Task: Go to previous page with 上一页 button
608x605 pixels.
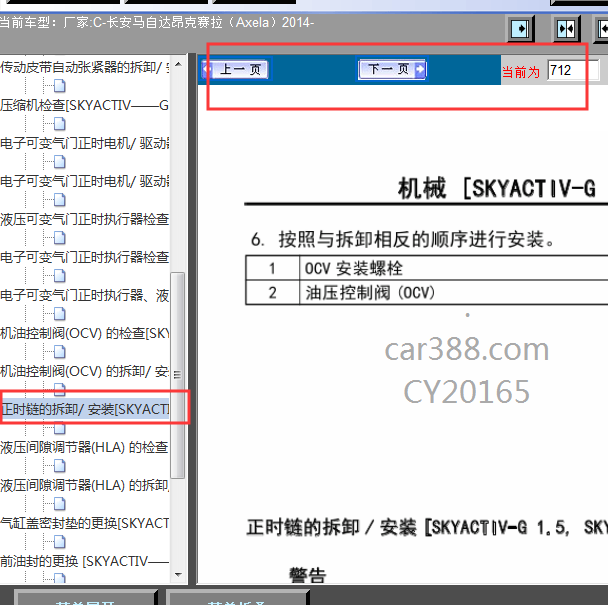Action: (235, 70)
